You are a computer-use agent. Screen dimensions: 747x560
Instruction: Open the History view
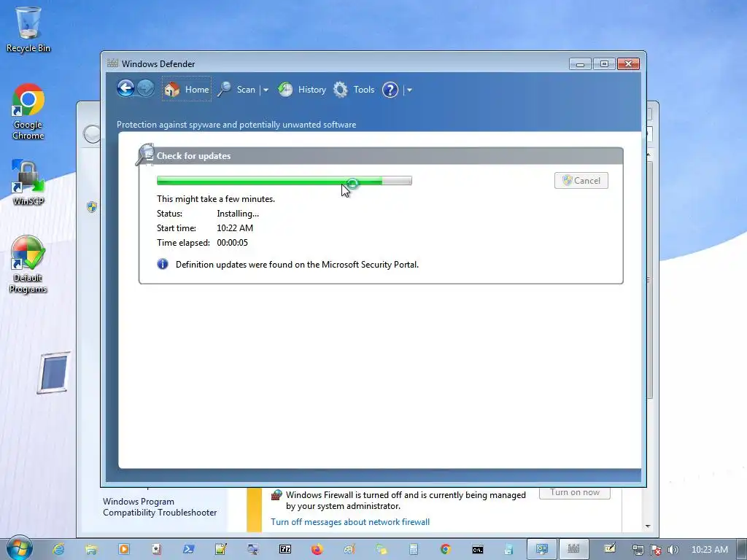tap(302, 90)
